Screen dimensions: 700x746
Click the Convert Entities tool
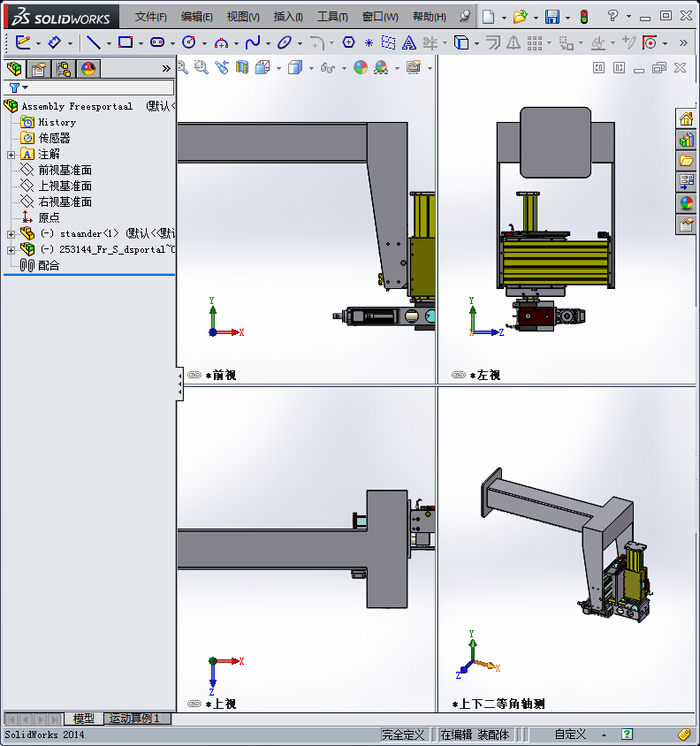[461, 42]
